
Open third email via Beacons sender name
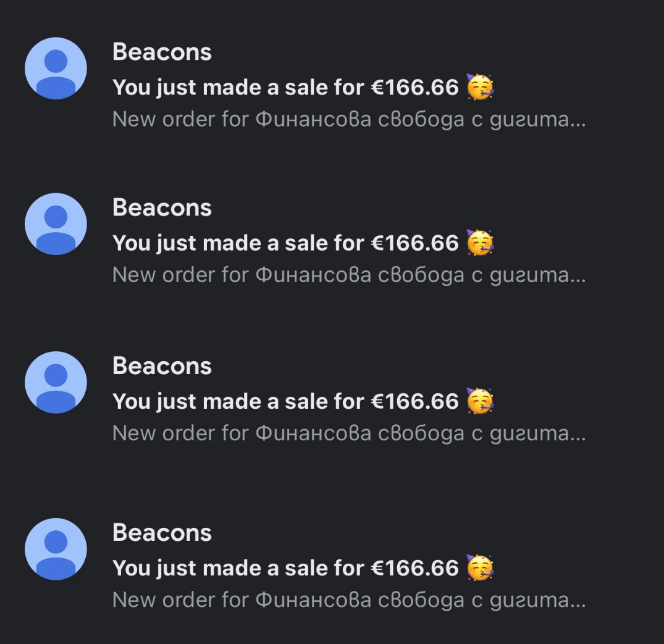coord(162,367)
